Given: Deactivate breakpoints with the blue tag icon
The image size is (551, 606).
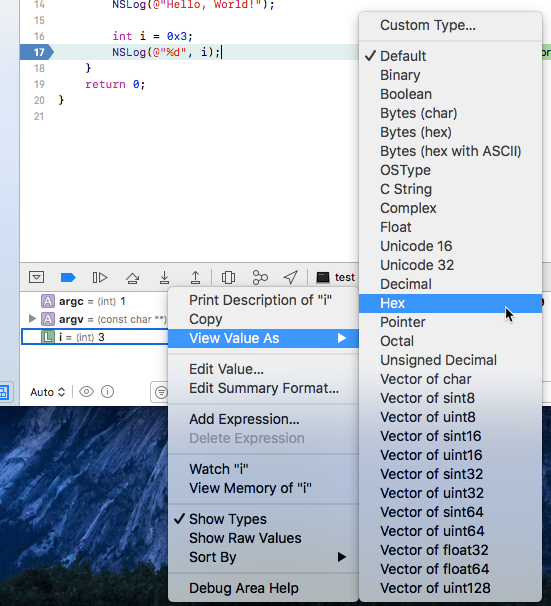Looking at the screenshot, I should coord(68,277).
